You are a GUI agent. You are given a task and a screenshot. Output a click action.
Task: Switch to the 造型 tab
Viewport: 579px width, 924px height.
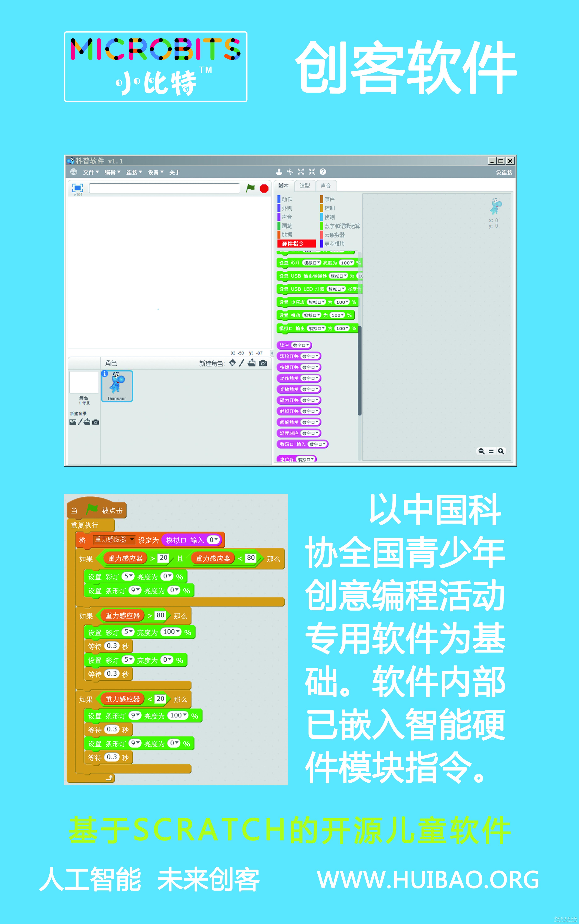coord(305,186)
